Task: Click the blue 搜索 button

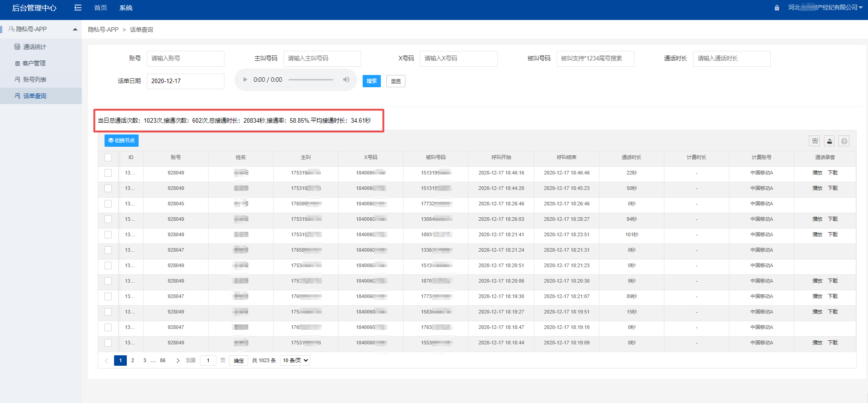Action: point(371,81)
